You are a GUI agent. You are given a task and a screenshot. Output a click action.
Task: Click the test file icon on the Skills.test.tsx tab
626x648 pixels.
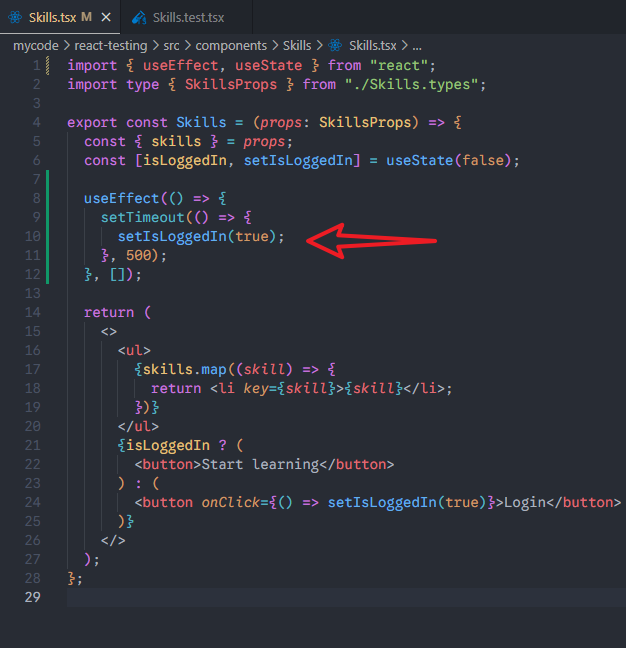pos(138,18)
